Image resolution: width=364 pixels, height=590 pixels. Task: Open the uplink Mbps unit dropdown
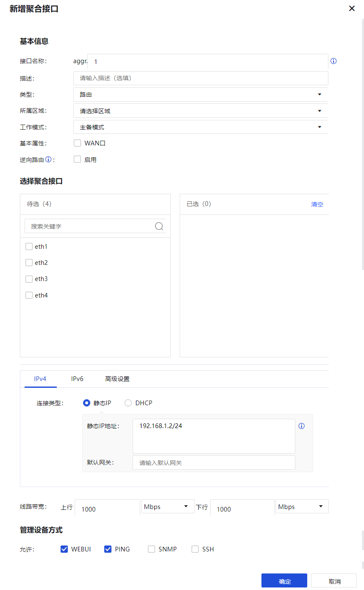tap(168, 507)
